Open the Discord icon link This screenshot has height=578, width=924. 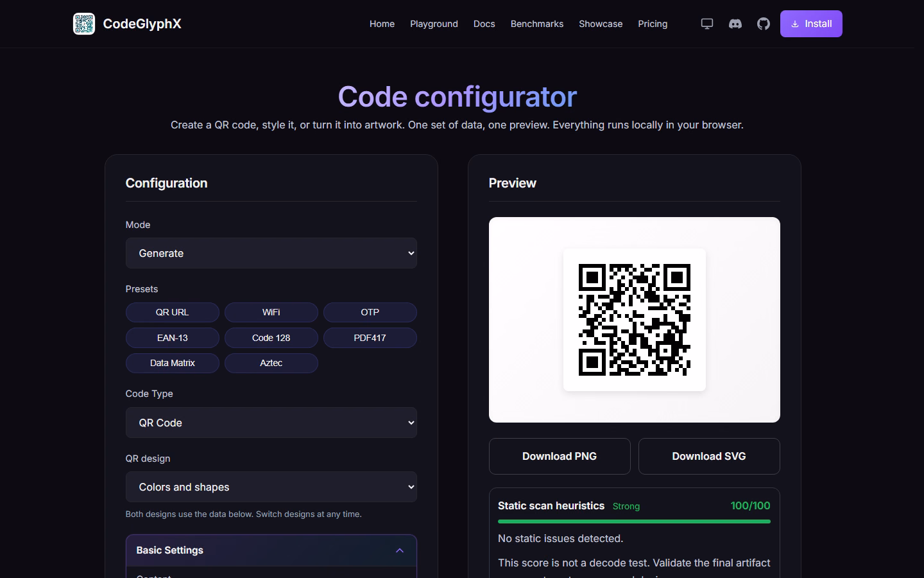click(735, 24)
